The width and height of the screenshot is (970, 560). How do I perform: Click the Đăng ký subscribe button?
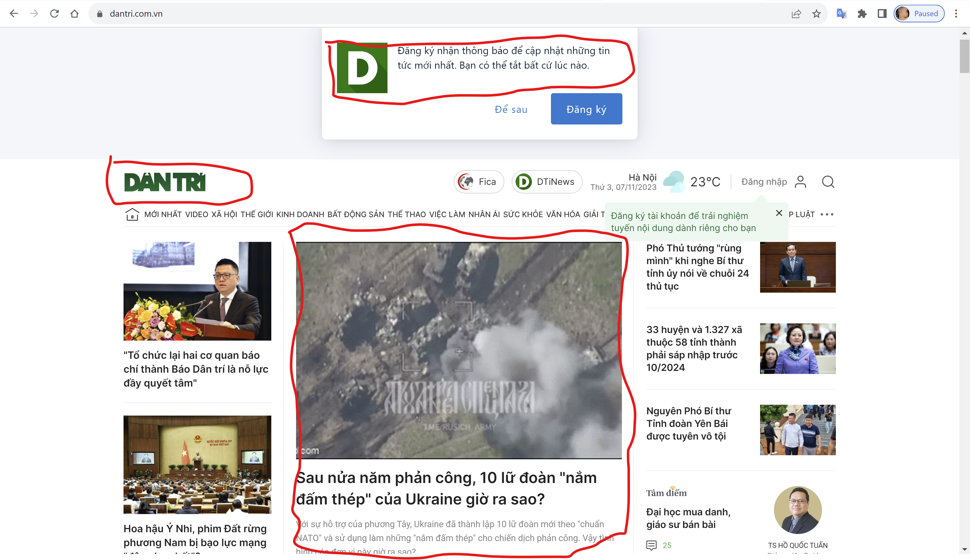click(586, 109)
